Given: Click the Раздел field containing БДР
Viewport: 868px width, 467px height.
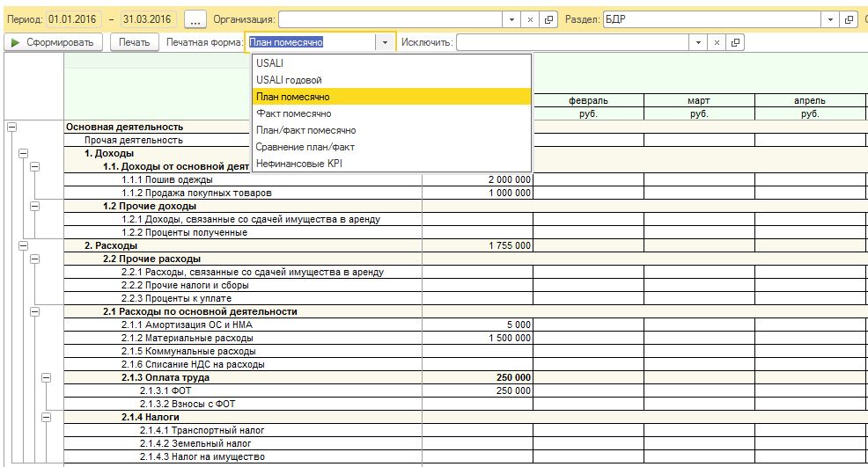Looking at the screenshot, I should point(711,19).
